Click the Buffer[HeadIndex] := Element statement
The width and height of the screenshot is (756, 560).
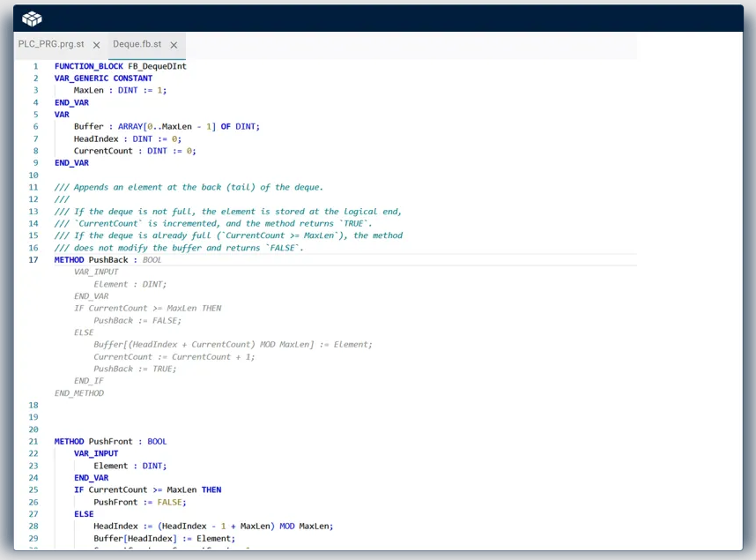[164, 539]
